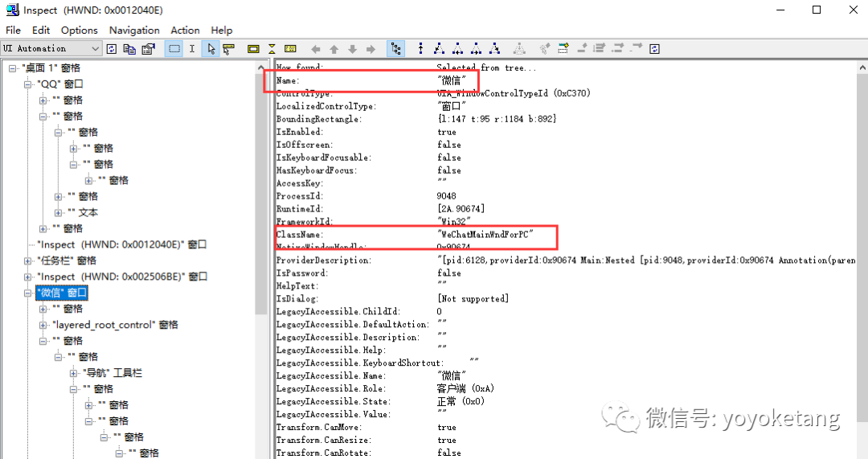Click the settings sheet icon with hand
Viewport: 868px width, 459px height.
148,49
